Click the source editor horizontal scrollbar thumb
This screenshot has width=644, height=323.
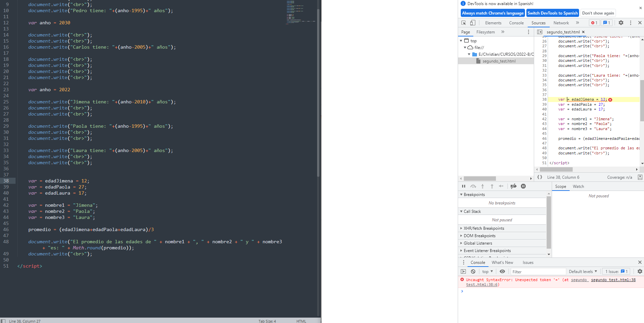coord(556,169)
